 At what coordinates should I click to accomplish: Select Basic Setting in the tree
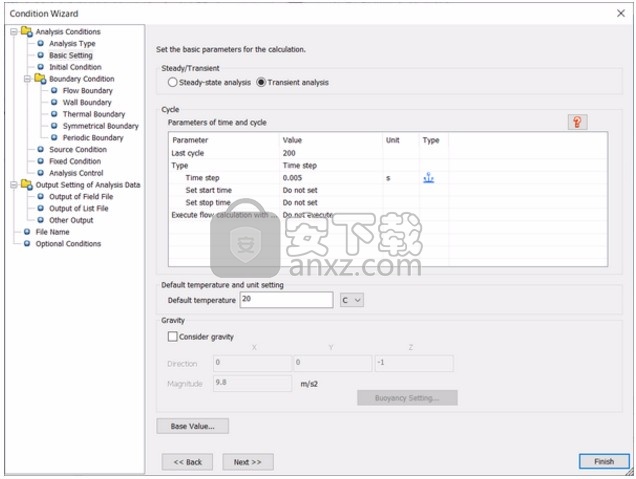pyautogui.click(x=71, y=55)
